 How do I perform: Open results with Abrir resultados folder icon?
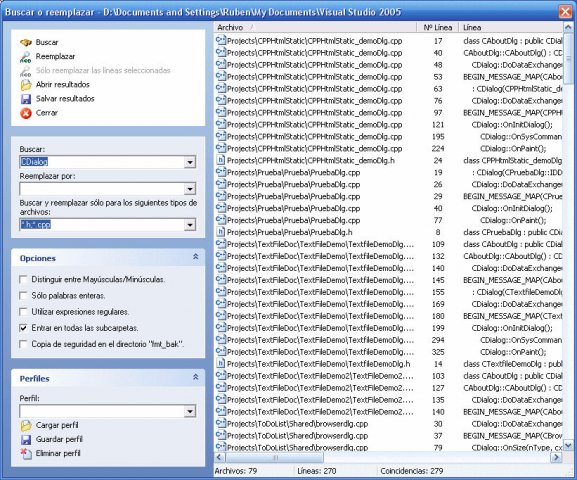pyautogui.click(x=26, y=85)
